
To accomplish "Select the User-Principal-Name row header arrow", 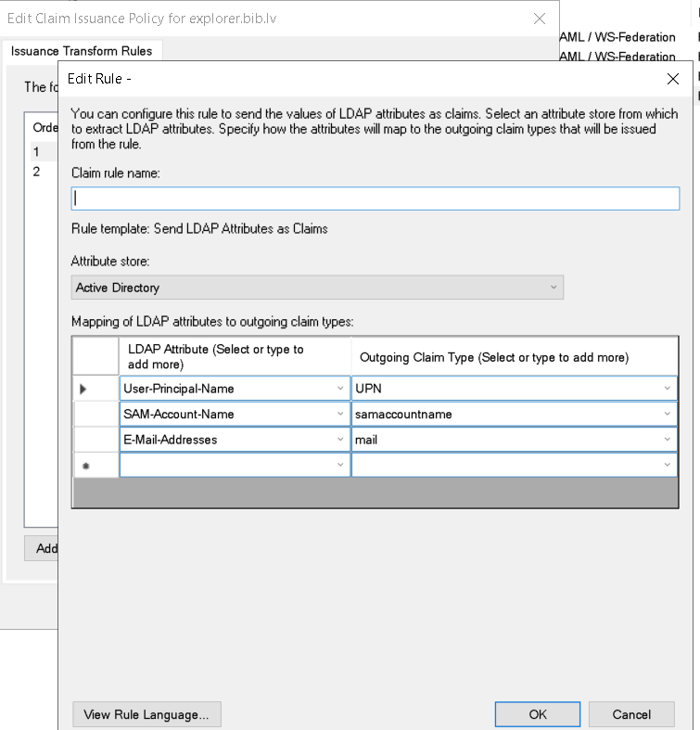I will click(84, 389).
